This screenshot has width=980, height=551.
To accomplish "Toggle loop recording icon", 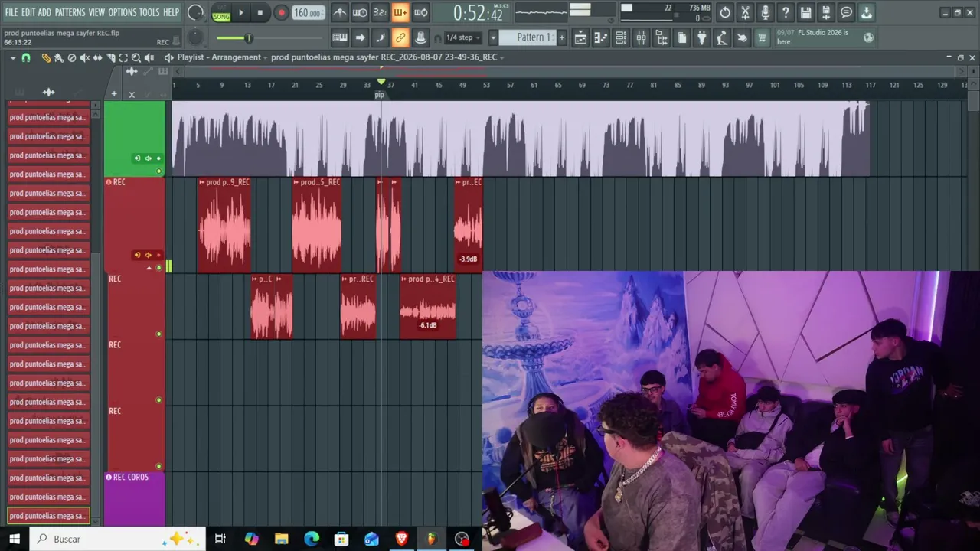I will point(420,12).
